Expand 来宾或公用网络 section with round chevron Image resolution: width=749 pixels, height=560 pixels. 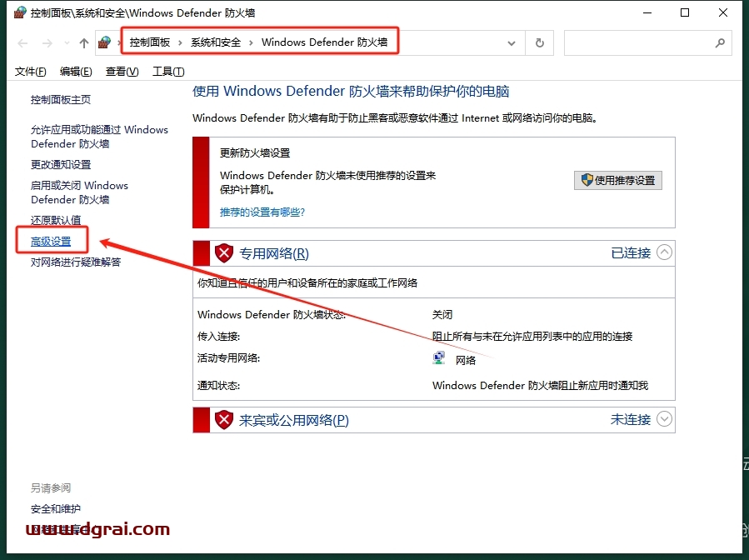665,419
